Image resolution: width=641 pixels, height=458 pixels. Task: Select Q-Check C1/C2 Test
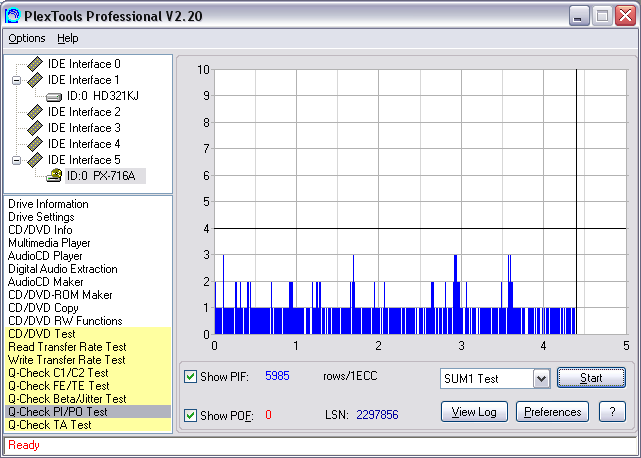[x=88, y=373]
